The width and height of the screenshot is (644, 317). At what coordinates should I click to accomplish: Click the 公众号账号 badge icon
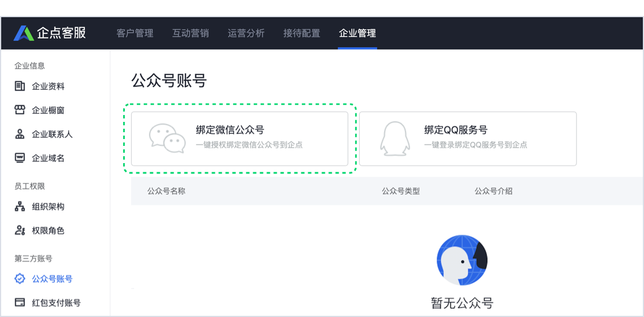tap(19, 279)
